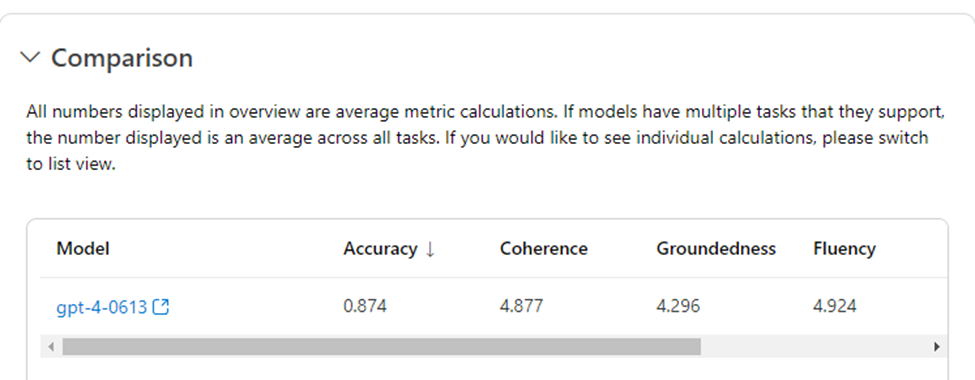Click the horizontal scrollbar thumb
The width and height of the screenshot is (975, 380).
pyautogui.click(x=381, y=346)
